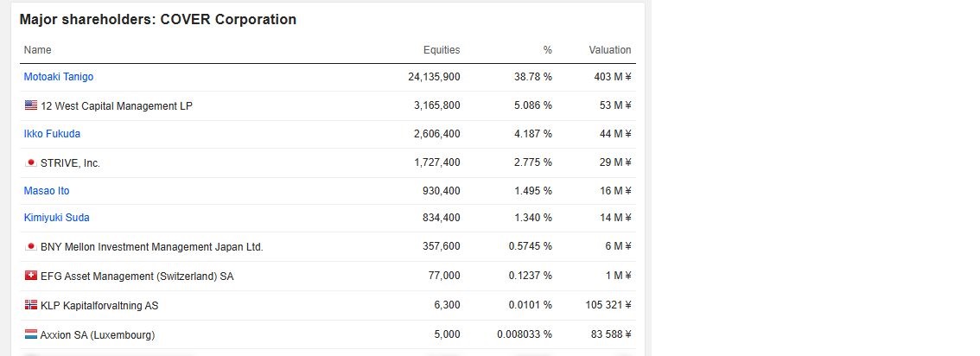Click percentage value 0.0101 %
This screenshot has width=980, height=356.
[530, 305]
